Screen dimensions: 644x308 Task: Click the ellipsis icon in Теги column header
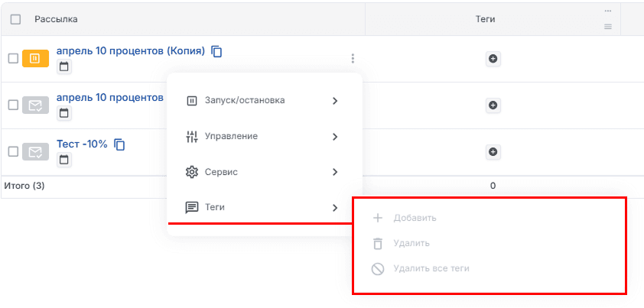tap(608, 11)
